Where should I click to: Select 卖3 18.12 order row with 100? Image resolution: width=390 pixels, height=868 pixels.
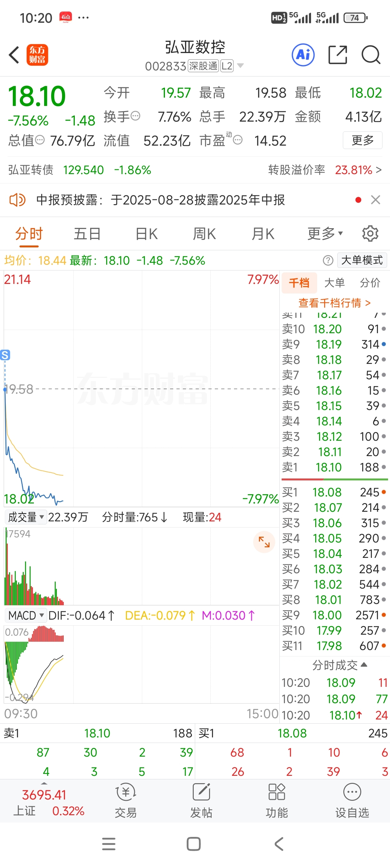click(x=334, y=436)
